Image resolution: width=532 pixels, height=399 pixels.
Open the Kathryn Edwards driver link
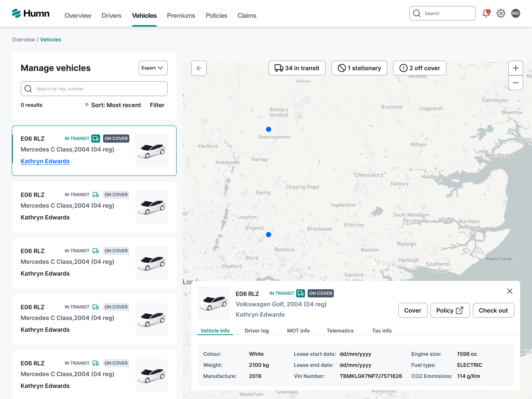[45, 161]
